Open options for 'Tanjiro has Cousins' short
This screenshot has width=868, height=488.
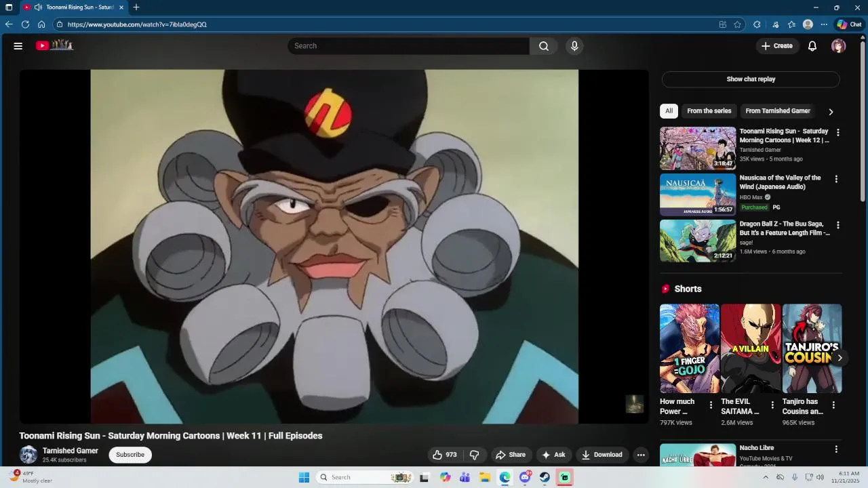tap(833, 405)
